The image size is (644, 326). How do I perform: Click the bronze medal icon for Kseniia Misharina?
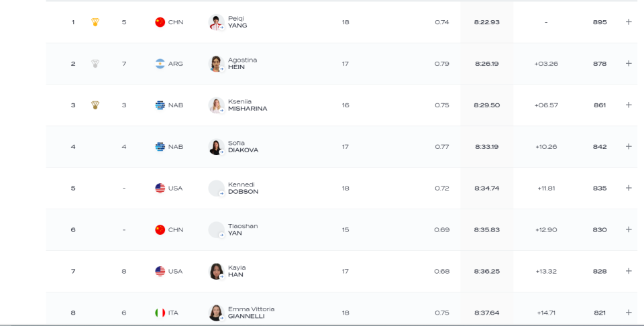(x=95, y=105)
